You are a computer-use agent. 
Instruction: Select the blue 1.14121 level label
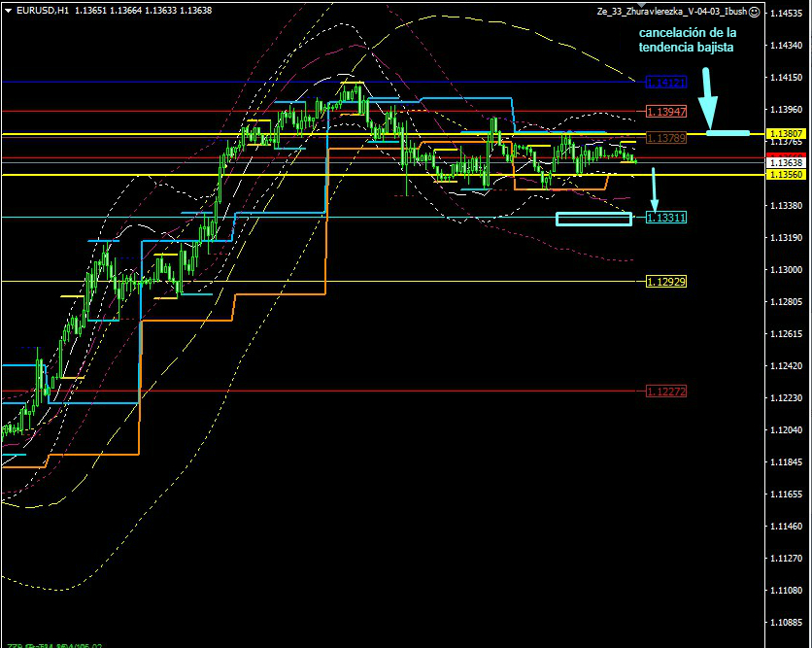(x=666, y=83)
